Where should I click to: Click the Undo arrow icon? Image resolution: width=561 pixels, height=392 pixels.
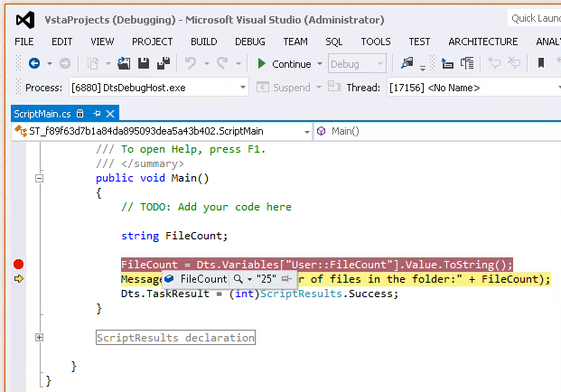[191, 63]
